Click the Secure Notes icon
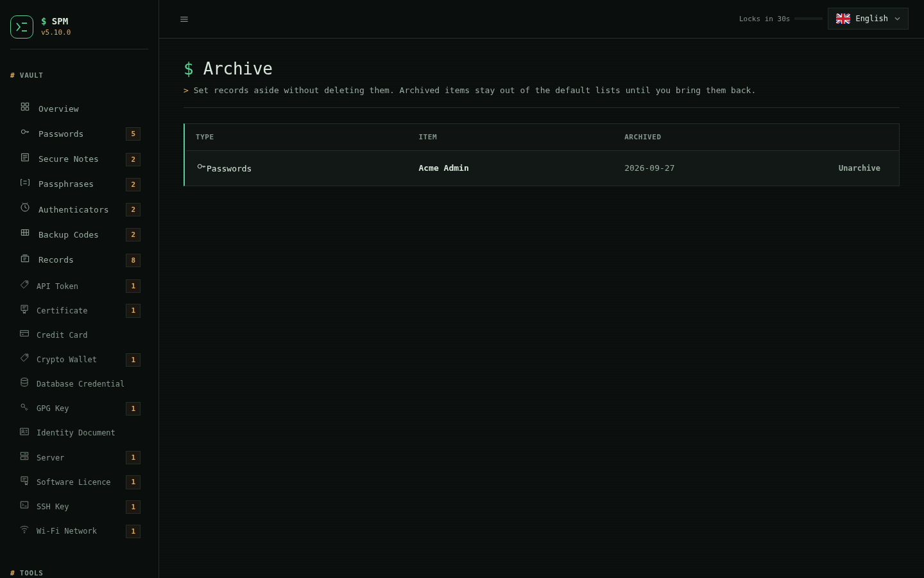The height and width of the screenshot is (578, 924). pyautogui.click(x=25, y=157)
